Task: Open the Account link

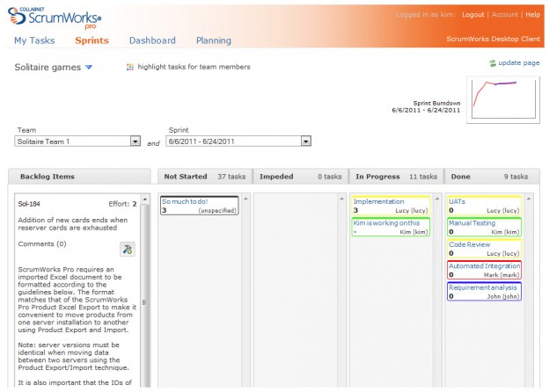Action: (x=505, y=15)
